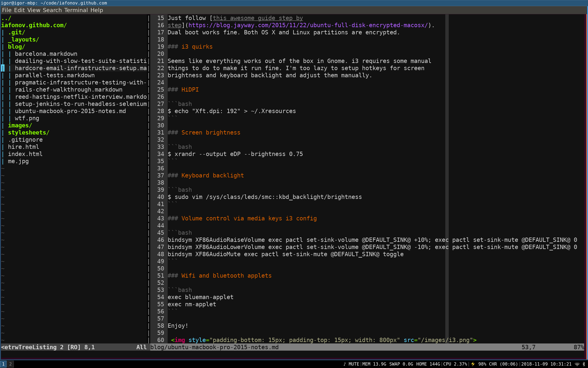Click the date and time 2018-11-09
This screenshot has height=368, width=588.
click(546, 364)
